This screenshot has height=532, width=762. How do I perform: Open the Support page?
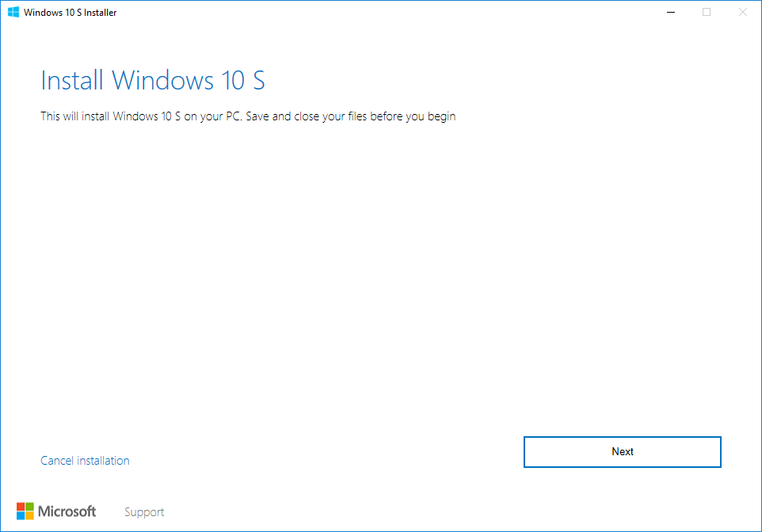(x=143, y=511)
